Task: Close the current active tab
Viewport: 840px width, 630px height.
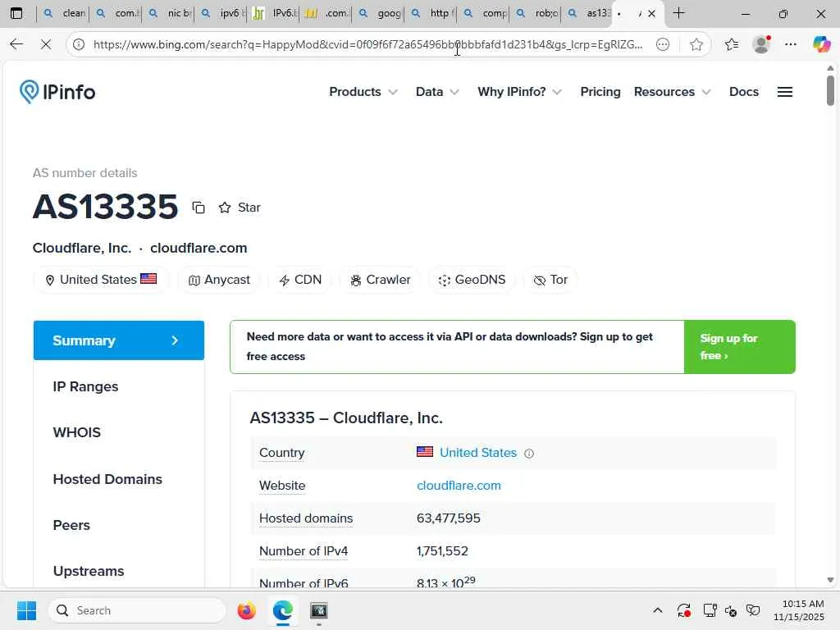Action: [651, 13]
